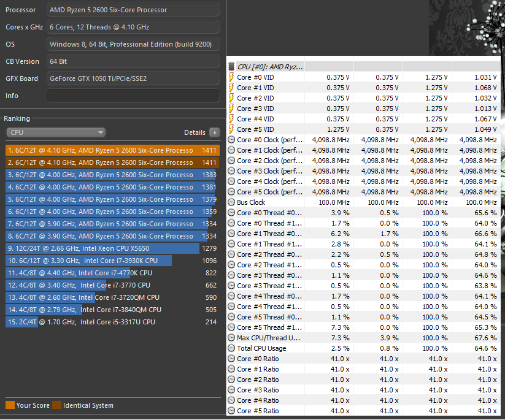The image size is (505, 420).
Task: Select ranking entry 4 scoring 1381
Action: point(112,187)
